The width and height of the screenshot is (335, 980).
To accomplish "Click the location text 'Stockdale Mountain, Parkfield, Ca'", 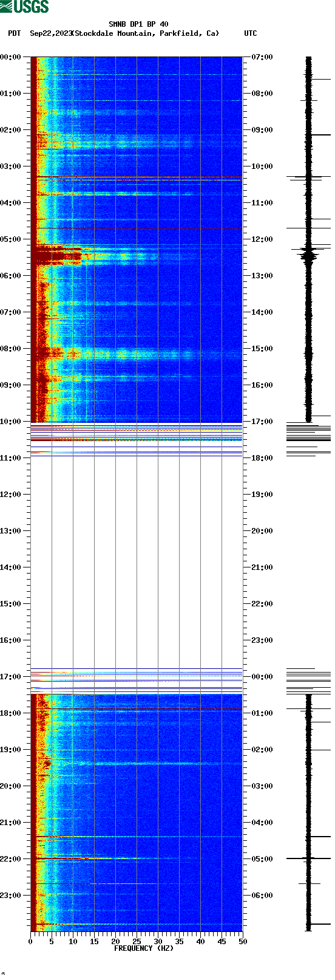I will point(145,33).
